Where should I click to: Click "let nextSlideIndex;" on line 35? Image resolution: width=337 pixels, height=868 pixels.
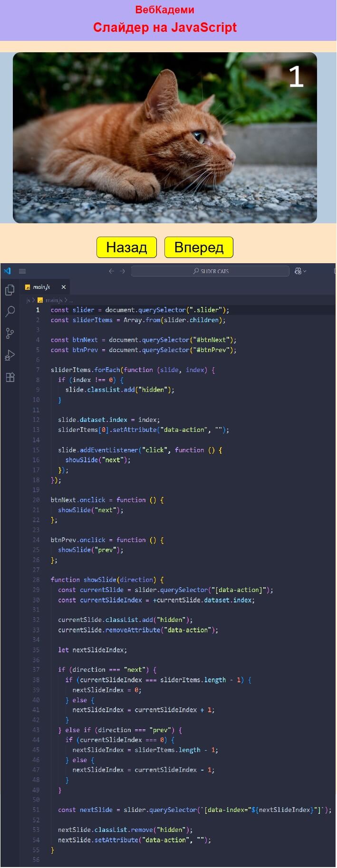93,650
